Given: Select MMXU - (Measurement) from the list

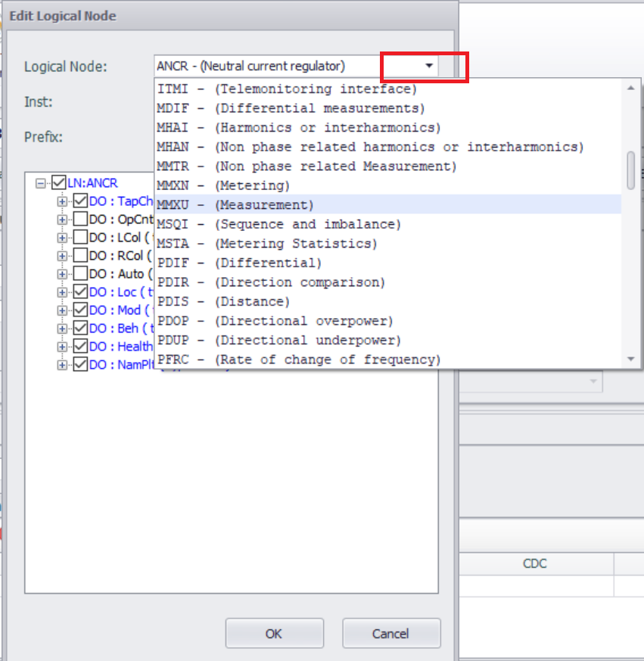Looking at the screenshot, I should (x=235, y=205).
